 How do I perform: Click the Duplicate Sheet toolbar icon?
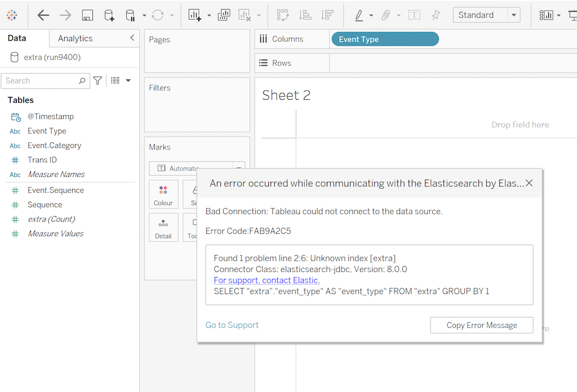coord(224,15)
